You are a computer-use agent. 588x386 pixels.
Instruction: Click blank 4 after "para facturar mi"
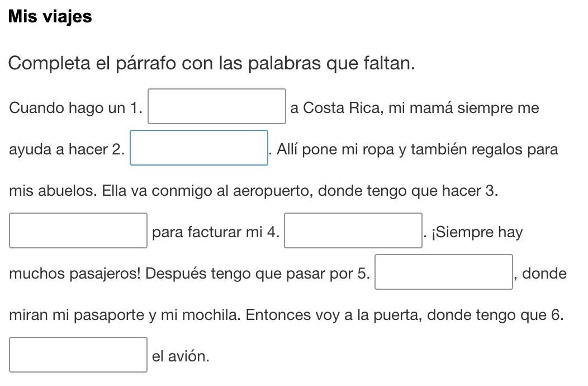353,230
